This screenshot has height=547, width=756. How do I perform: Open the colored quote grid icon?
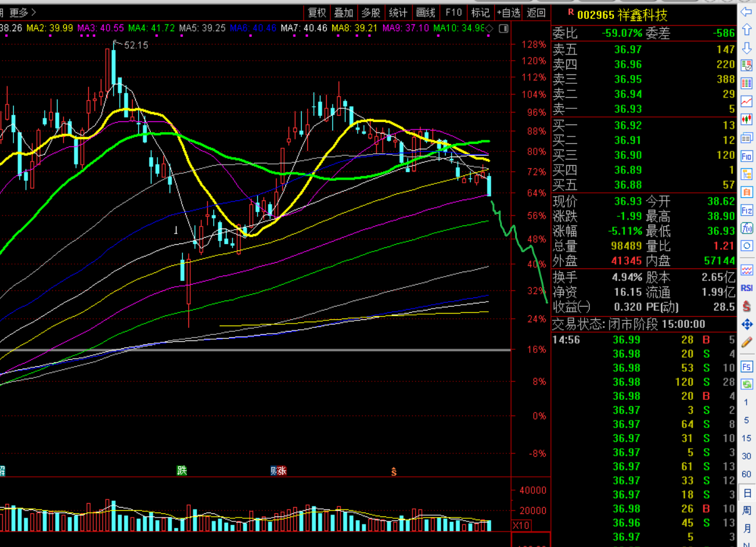pyautogui.click(x=746, y=83)
